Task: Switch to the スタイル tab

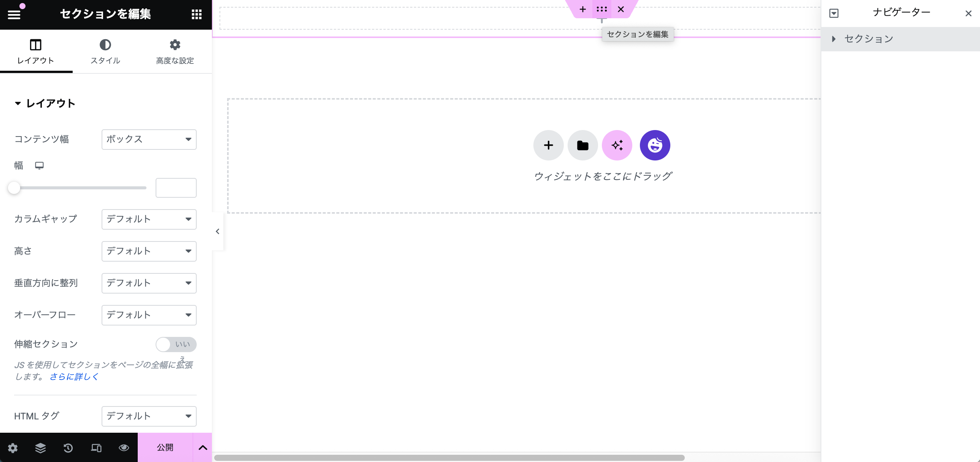Action: point(105,51)
